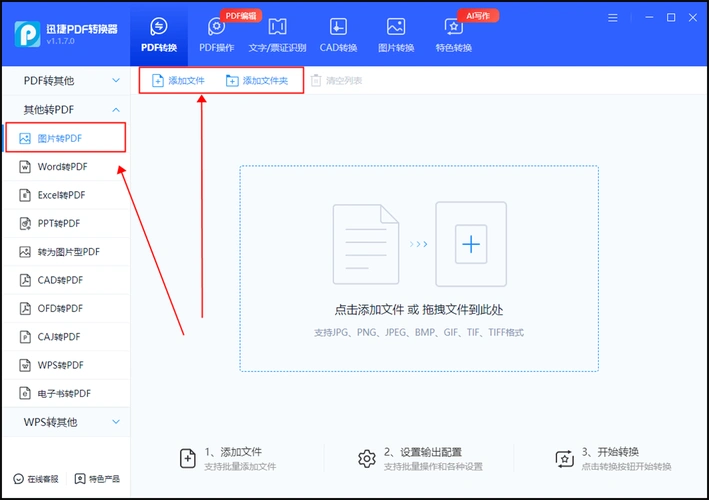
Task: Click the Excel转PDF sheet icon
Action: 25,195
